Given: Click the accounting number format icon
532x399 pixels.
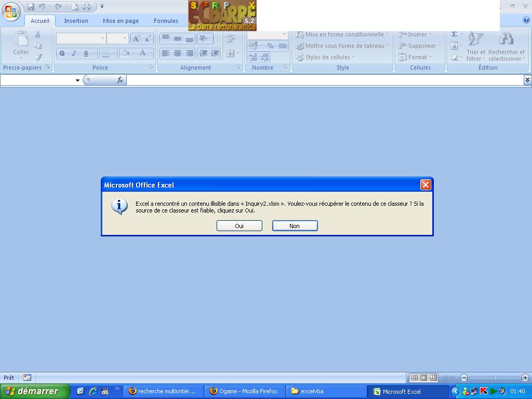Looking at the screenshot, I should pyautogui.click(x=253, y=46).
